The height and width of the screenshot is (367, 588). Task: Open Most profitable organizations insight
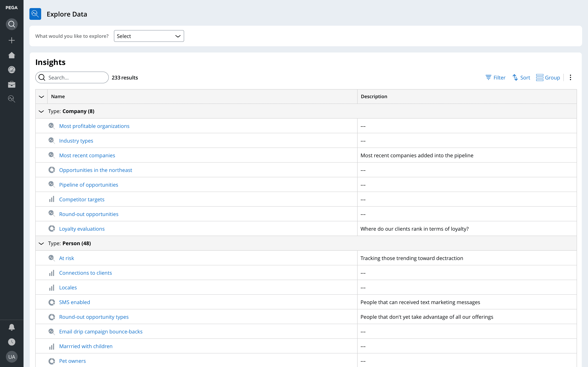coord(94,126)
